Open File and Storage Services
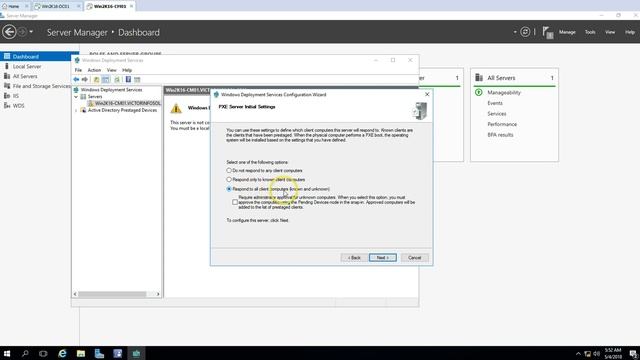640x360 pixels. 42,86
